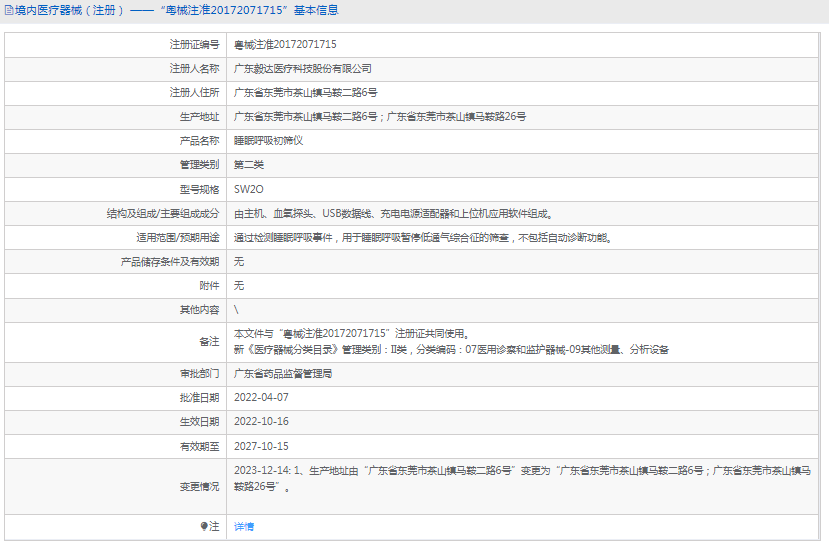The height and width of the screenshot is (543, 829).
Task: Click the 产品储存条件及有效期 label
Action: [170, 262]
